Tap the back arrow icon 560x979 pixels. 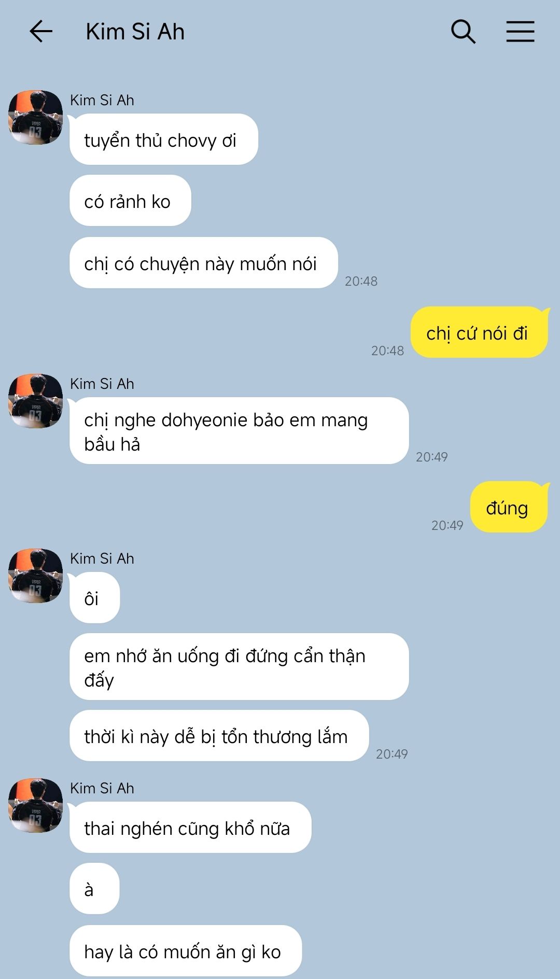click(41, 32)
